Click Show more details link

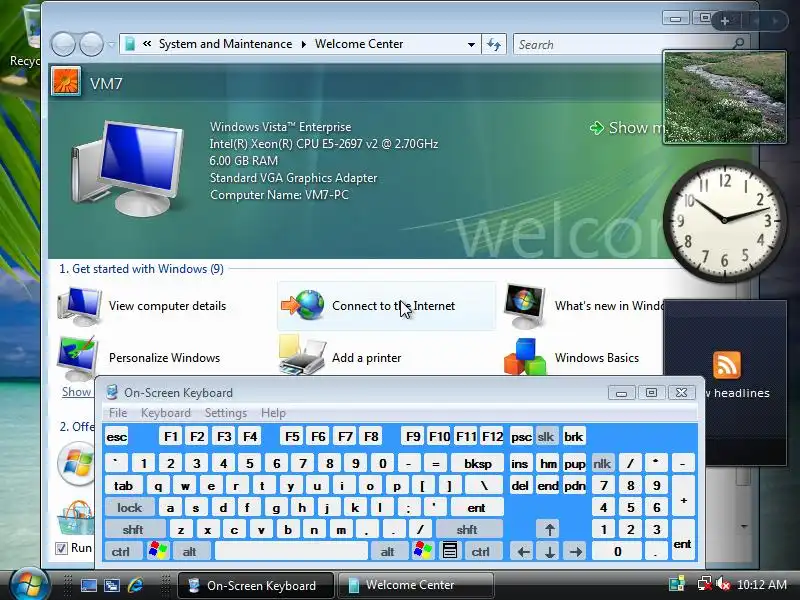pyautogui.click(x=628, y=128)
